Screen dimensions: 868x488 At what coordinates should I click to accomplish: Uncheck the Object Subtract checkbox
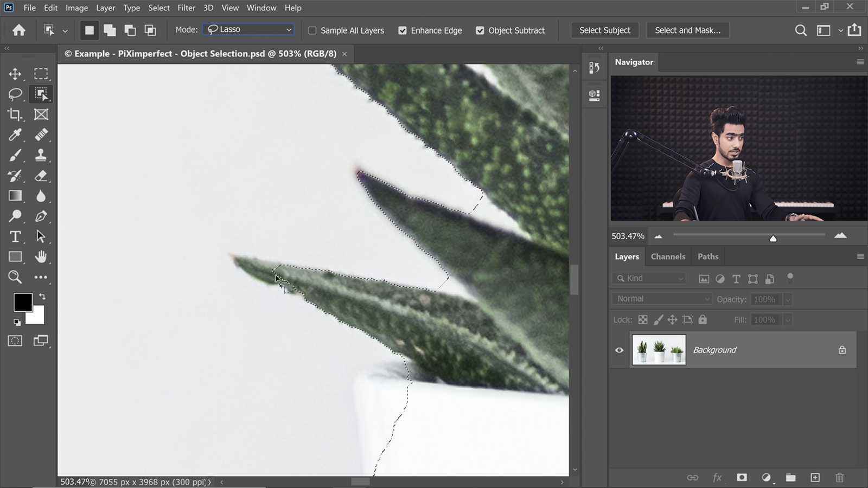pyautogui.click(x=480, y=30)
